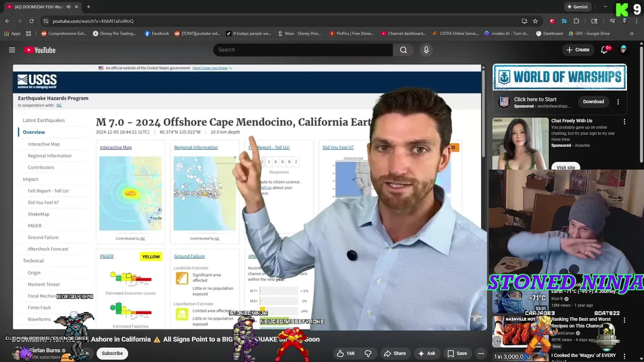This screenshot has width=644, height=362.
Task: Click the Chrome address bar URL
Action: (93, 21)
